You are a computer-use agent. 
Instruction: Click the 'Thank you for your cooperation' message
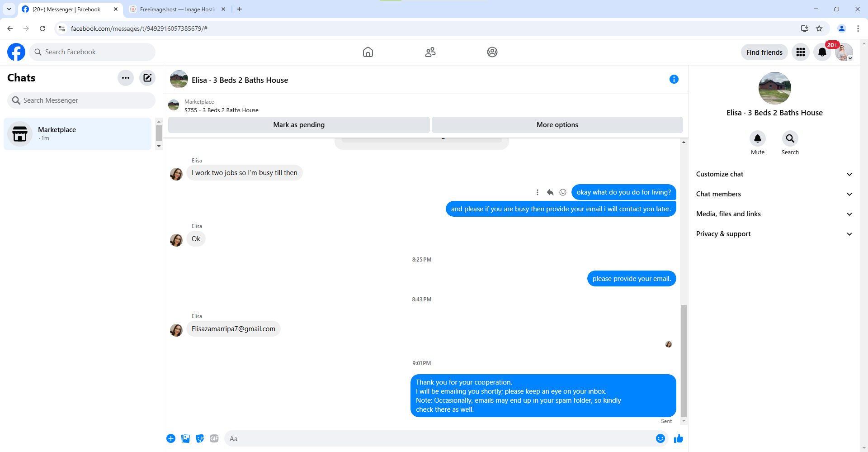pos(543,396)
